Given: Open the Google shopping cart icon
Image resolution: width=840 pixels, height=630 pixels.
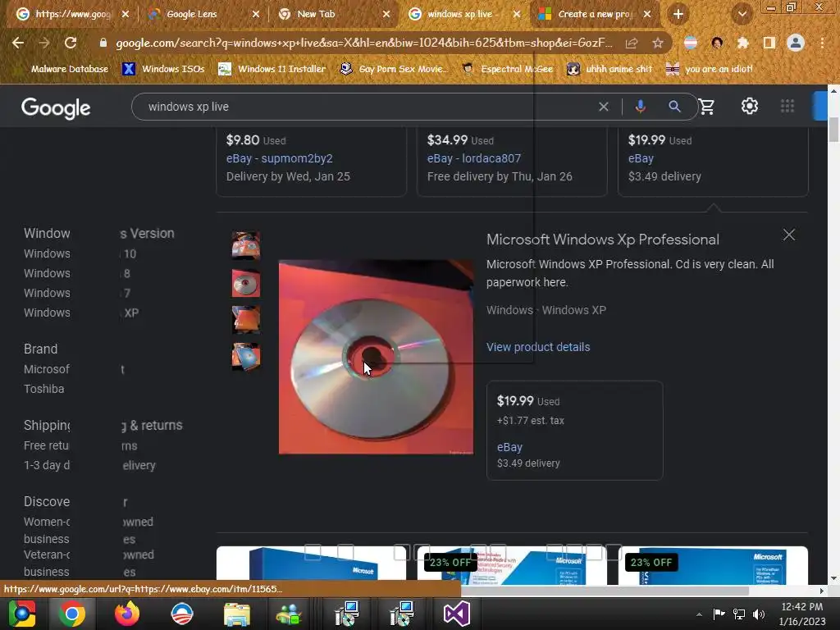Looking at the screenshot, I should coord(706,107).
